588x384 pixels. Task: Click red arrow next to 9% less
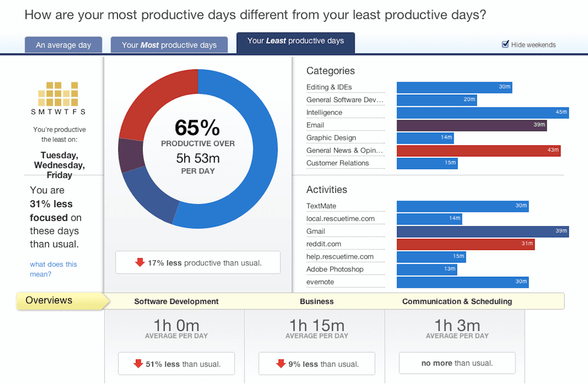tap(280, 364)
